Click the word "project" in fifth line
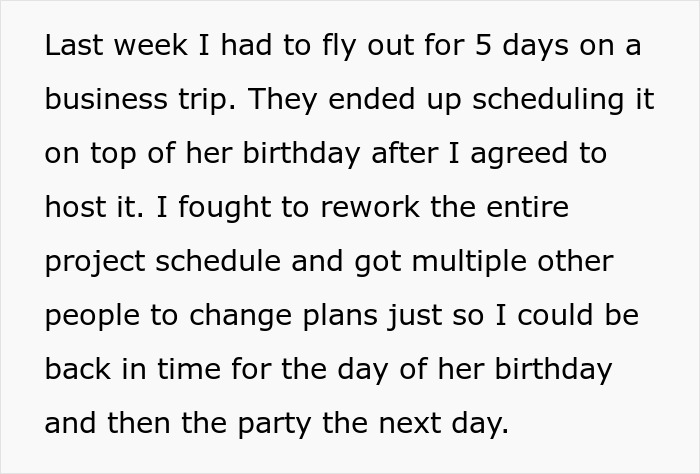The height and width of the screenshot is (474, 700). (95, 261)
